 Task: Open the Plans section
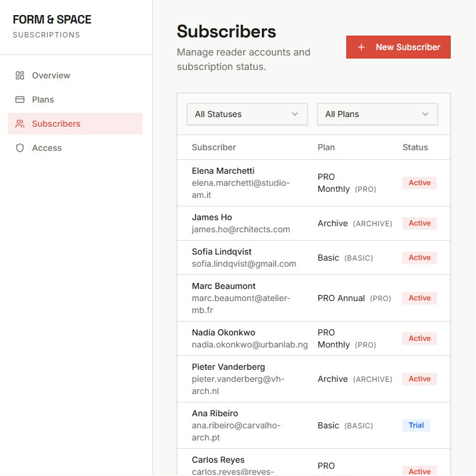(43, 100)
